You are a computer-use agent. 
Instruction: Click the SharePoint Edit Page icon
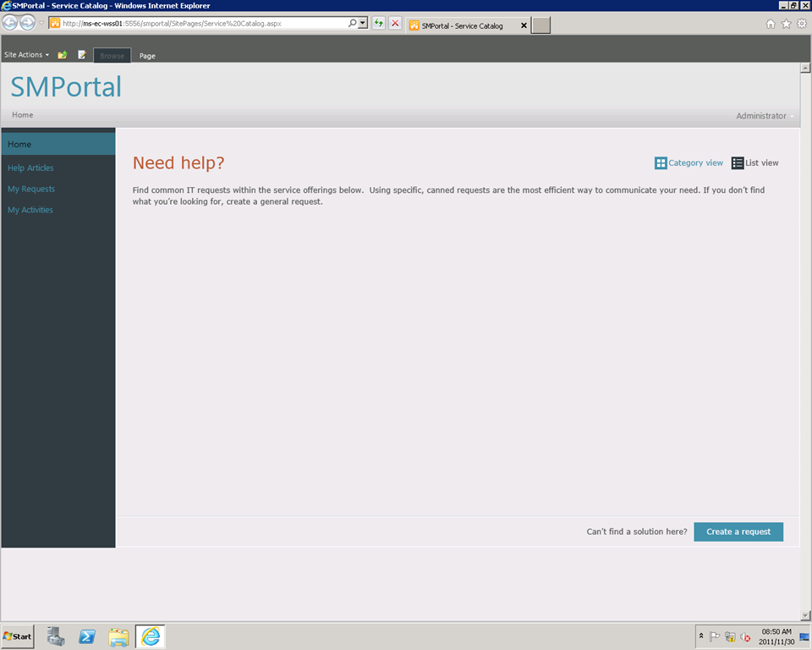(82, 55)
